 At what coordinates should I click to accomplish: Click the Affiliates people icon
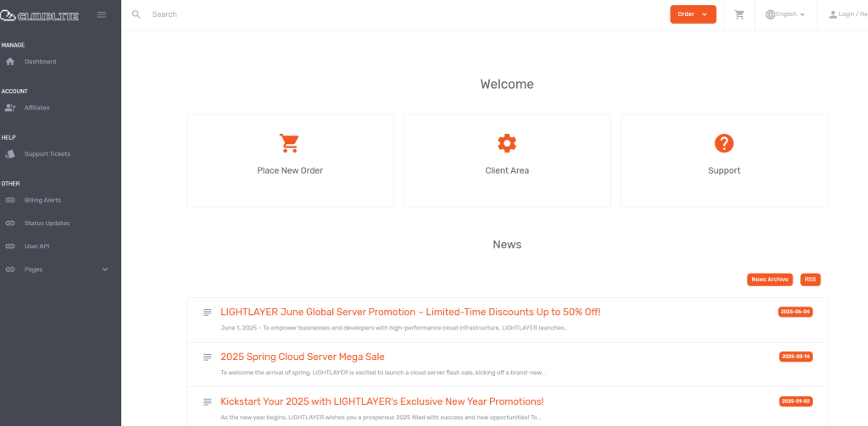pos(10,108)
